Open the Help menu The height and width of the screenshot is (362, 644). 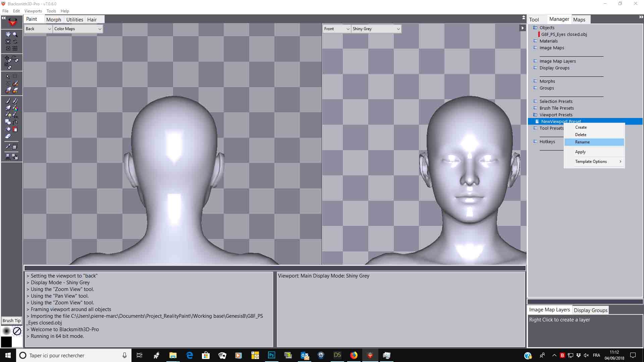tap(65, 11)
